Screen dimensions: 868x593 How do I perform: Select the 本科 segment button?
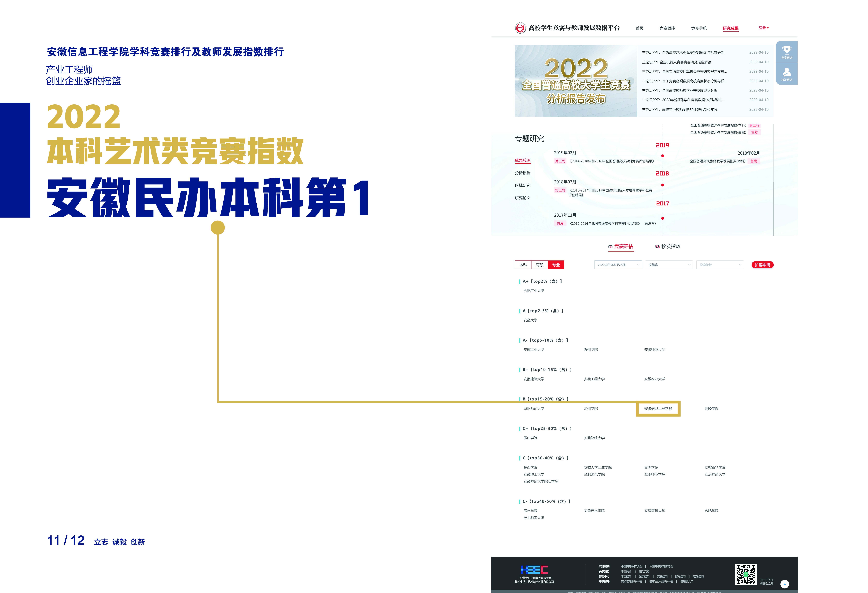tap(523, 265)
